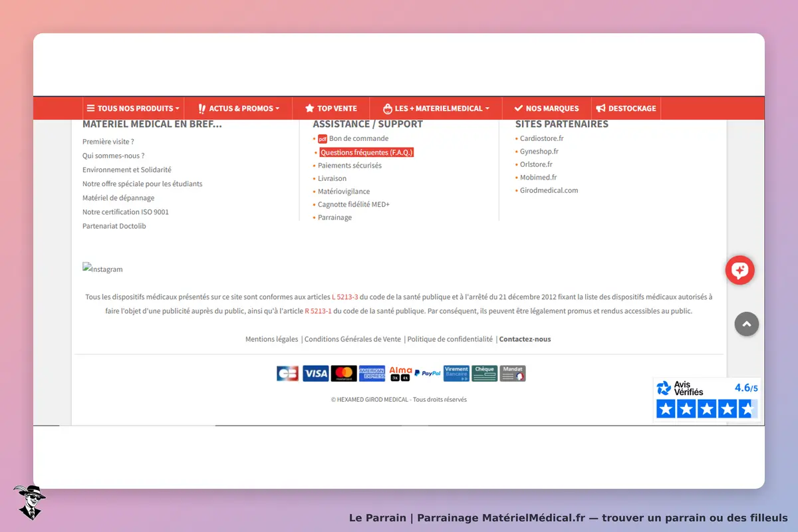Click the CB card payment icon
This screenshot has width=798, height=532.
288,374
